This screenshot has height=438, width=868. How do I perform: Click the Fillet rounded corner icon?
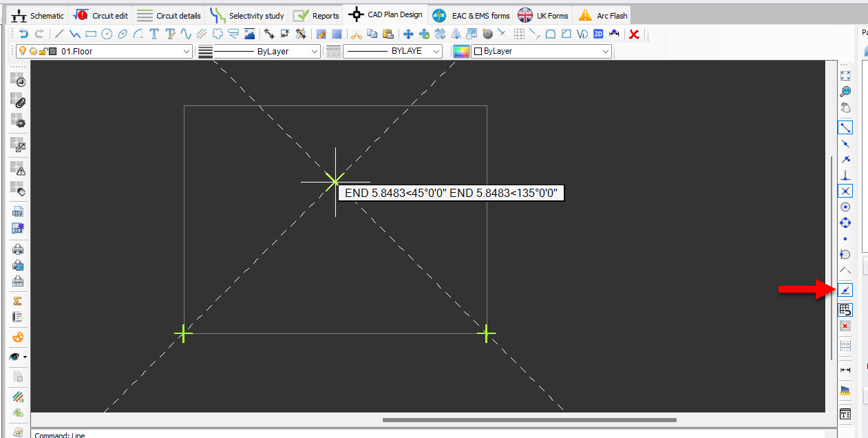point(551,34)
